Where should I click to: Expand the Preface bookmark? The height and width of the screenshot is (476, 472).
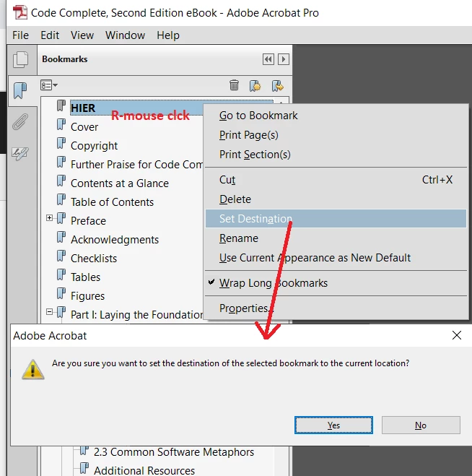click(50, 218)
